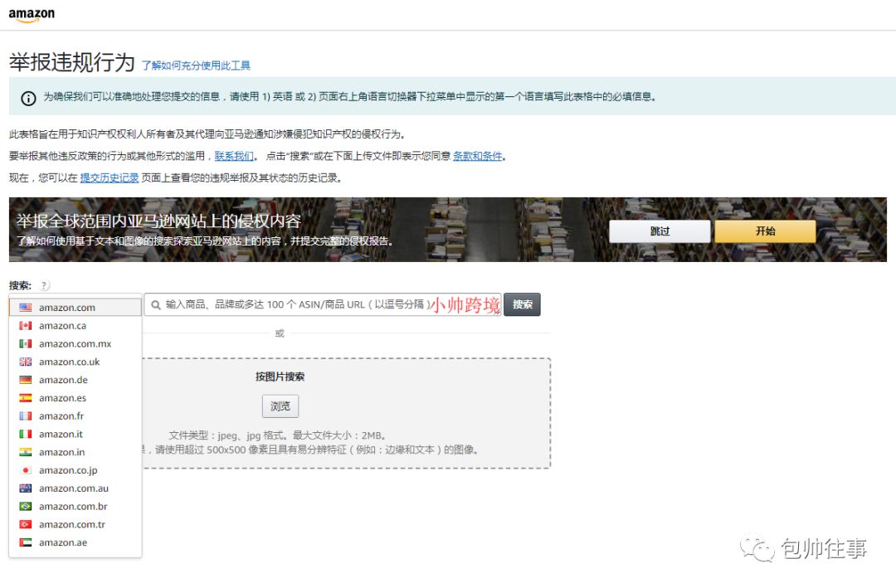Click the magnifier icon in the search box

tap(155, 305)
